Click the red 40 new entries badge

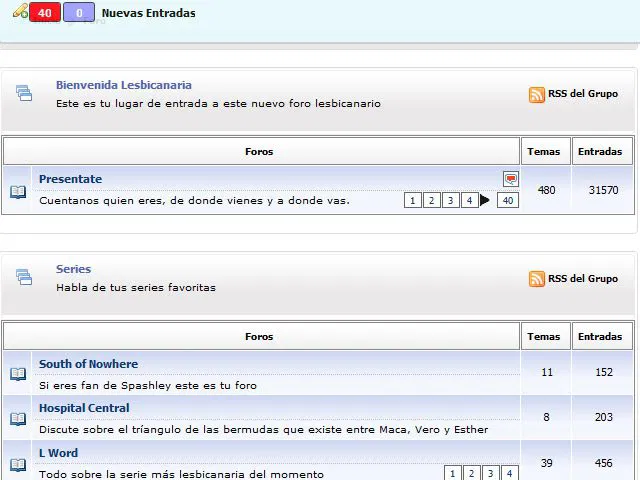[x=45, y=13]
